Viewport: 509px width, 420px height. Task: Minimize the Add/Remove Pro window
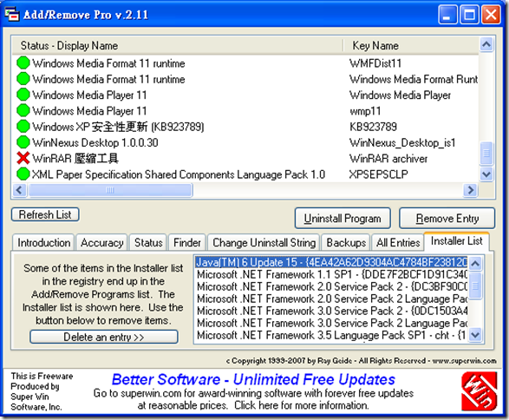tap(447, 15)
